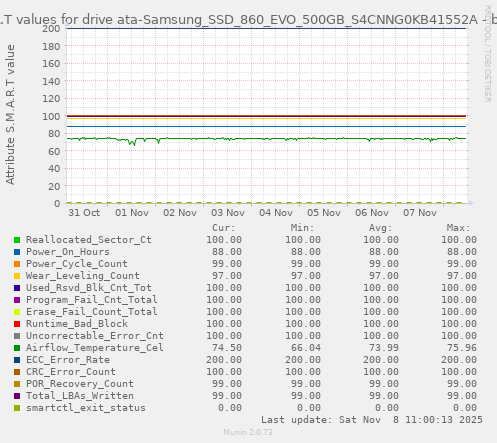Click the POR_Recovery_Count gold swatch

tap(17, 384)
